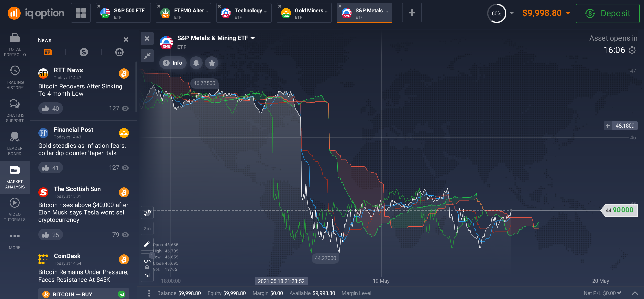Open Video Tutorials

(15, 210)
